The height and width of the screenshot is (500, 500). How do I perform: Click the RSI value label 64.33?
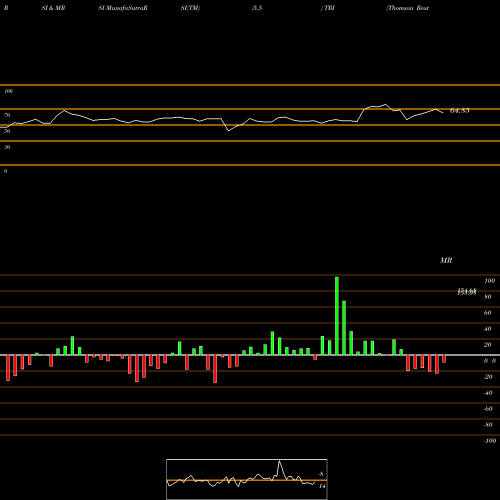[460, 111]
